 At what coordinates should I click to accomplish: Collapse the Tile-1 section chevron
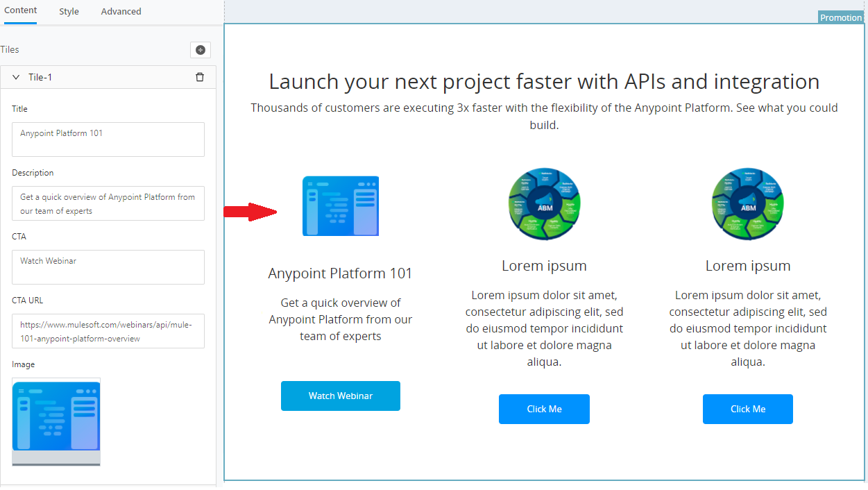click(16, 77)
